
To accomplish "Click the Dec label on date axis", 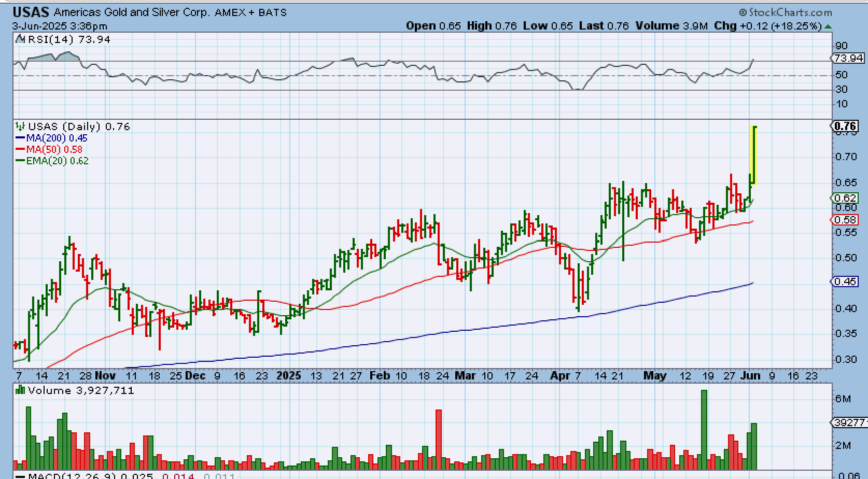I will click(195, 375).
